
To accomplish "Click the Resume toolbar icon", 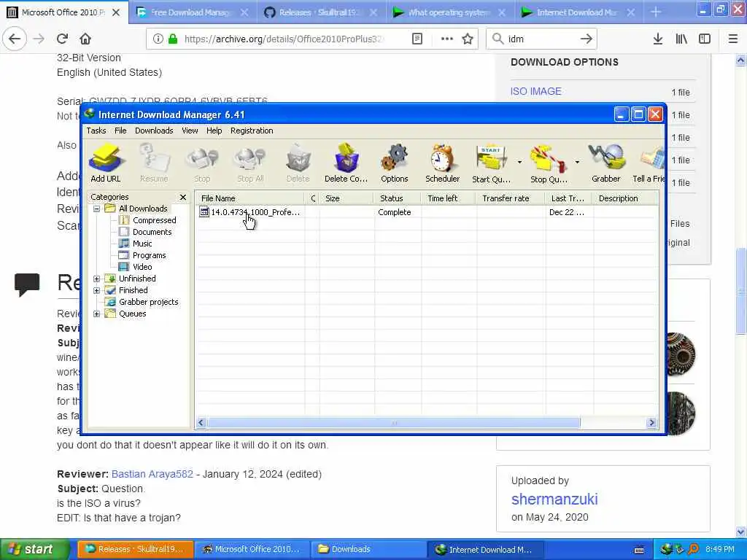I will click(154, 163).
